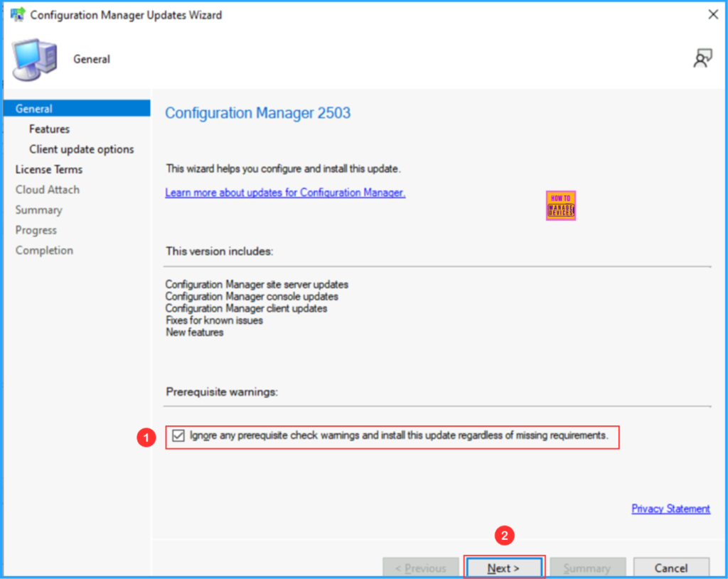Click 'Configuration Manager client updates' line
The width and height of the screenshot is (728, 579).
tap(246, 308)
